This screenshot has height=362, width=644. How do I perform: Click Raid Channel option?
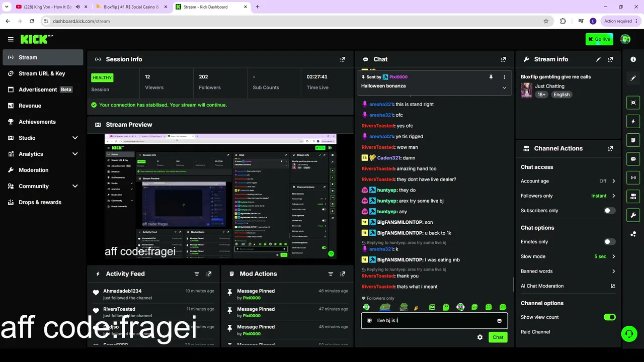tap(535, 332)
